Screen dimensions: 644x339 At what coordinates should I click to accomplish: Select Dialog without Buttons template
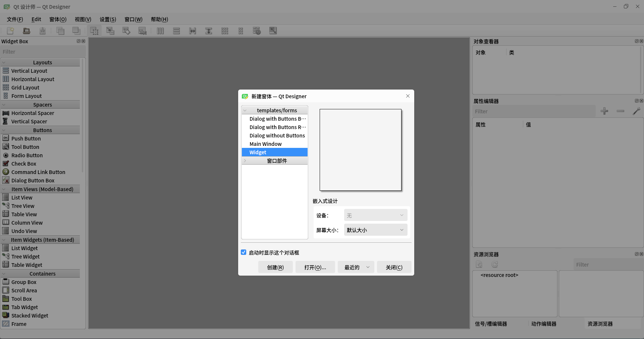click(x=277, y=135)
